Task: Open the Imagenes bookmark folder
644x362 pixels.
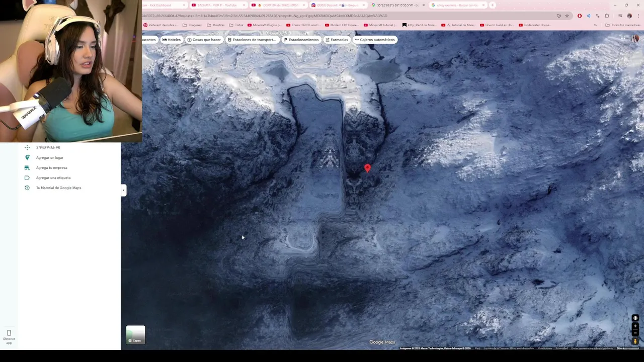Action: (192, 25)
